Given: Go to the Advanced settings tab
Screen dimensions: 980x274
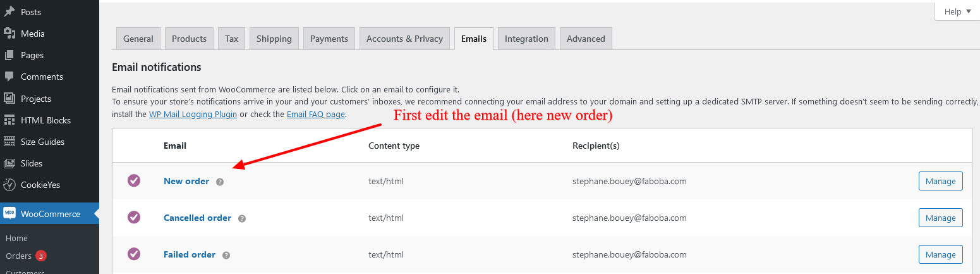Looking at the screenshot, I should pyautogui.click(x=586, y=39).
